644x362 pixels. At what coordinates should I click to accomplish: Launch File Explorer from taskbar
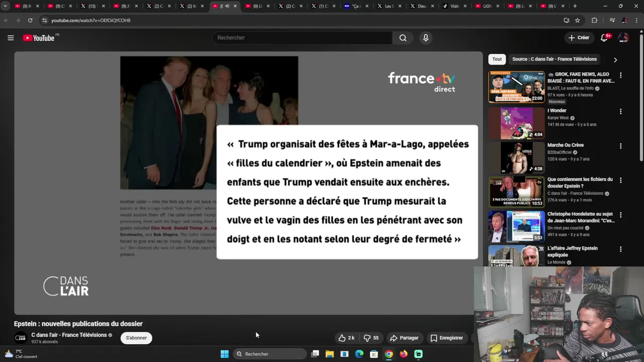[x=330, y=354]
